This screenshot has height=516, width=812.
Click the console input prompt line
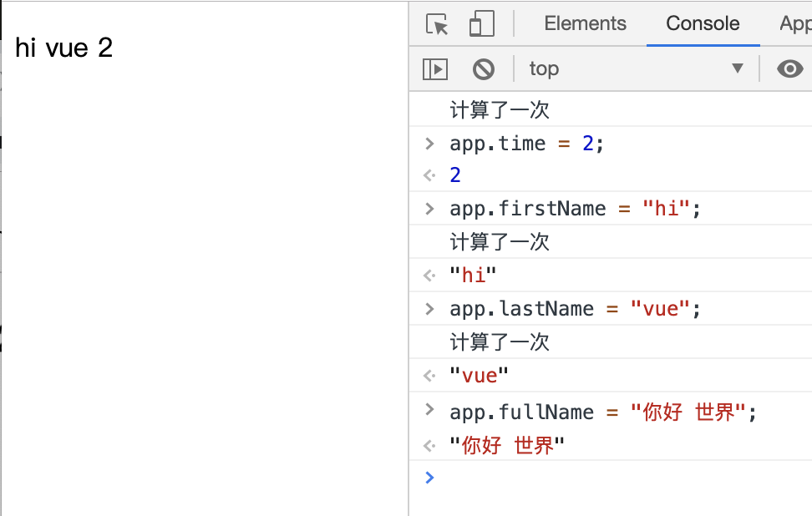611,478
